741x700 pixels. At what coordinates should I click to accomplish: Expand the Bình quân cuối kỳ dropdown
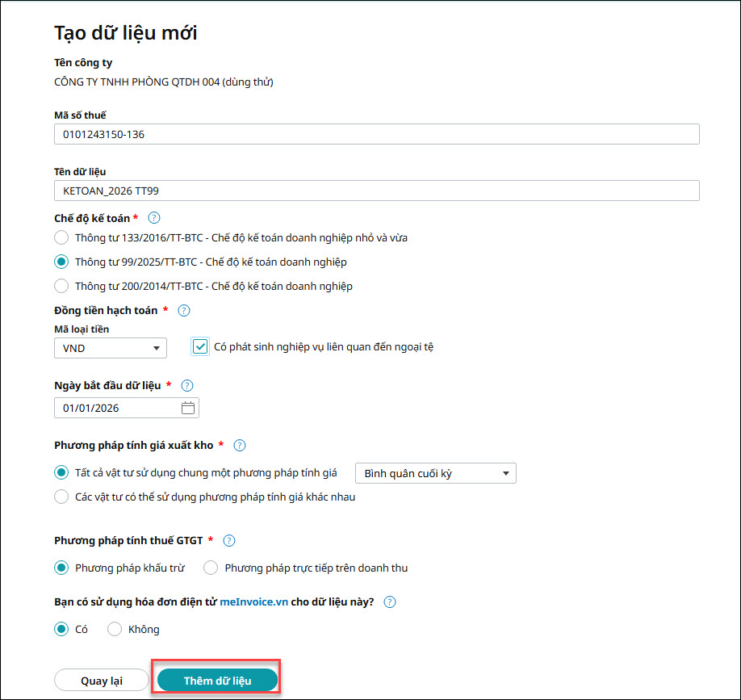click(x=435, y=473)
